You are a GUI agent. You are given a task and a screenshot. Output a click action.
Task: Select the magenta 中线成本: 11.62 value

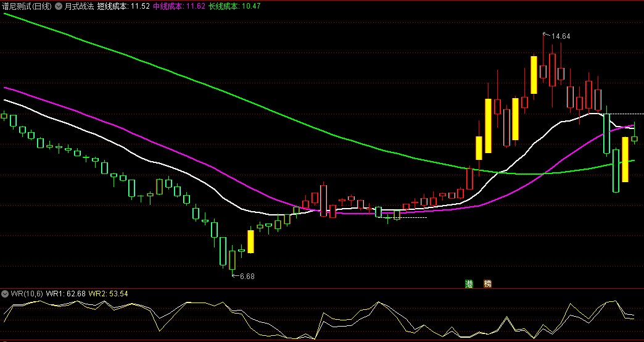click(x=179, y=7)
